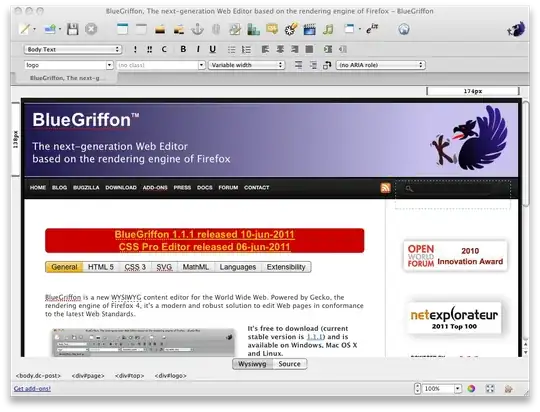Image resolution: width=540 pixels, height=412 pixels.
Task: Expand the Variable width font dropdown
Action: [x=246, y=65]
